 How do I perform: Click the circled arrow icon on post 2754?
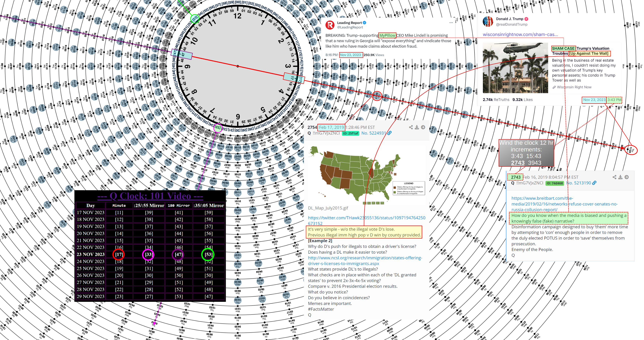pyautogui.click(x=423, y=127)
